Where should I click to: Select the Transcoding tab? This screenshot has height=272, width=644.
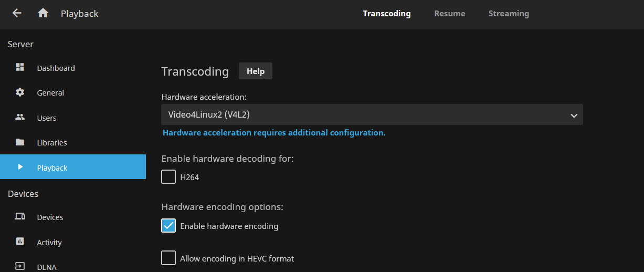(x=387, y=14)
